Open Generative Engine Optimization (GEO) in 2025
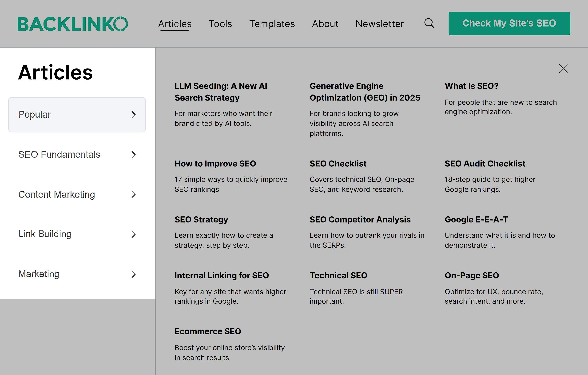Image resolution: width=588 pixels, height=375 pixels. pyautogui.click(x=365, y=92)
